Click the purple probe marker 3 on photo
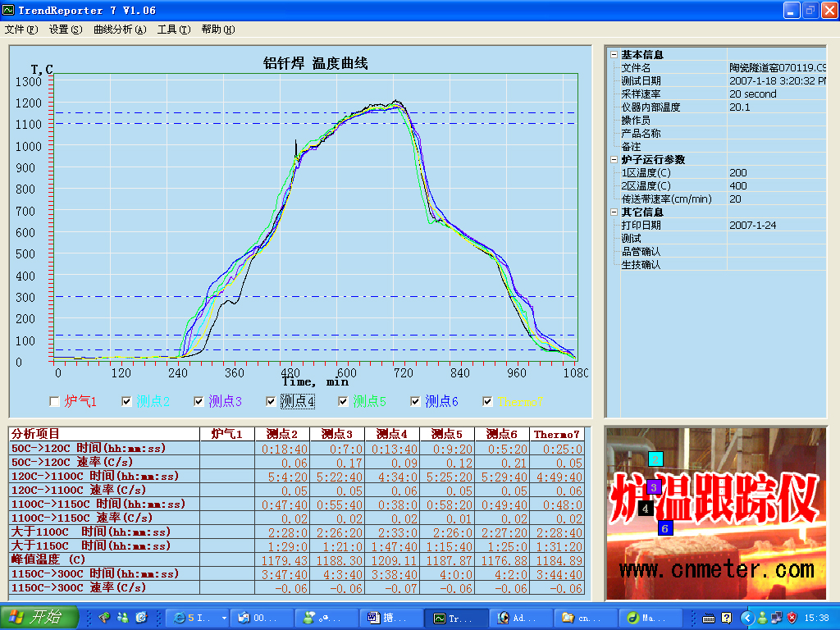 coord(653,487)
